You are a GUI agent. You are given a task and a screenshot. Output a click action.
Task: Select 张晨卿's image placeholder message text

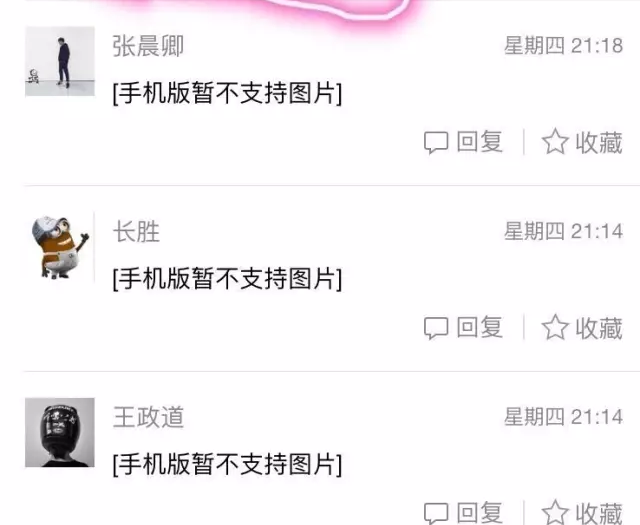click(227, 93)
